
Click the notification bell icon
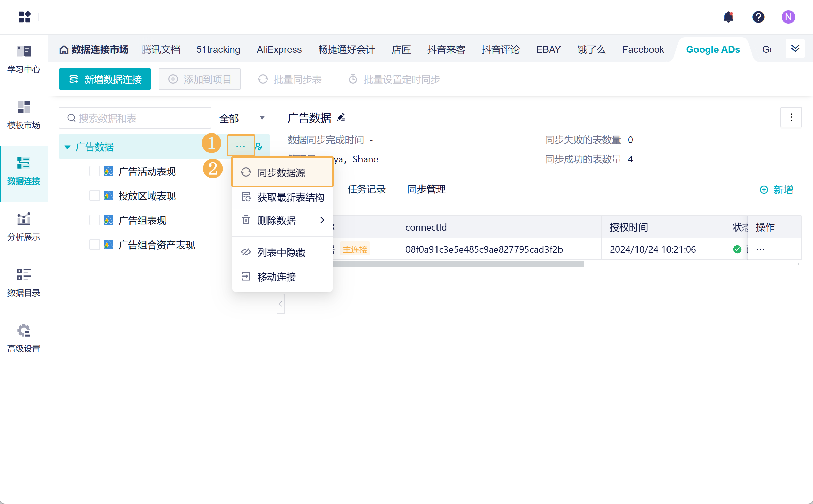[728, 17]
